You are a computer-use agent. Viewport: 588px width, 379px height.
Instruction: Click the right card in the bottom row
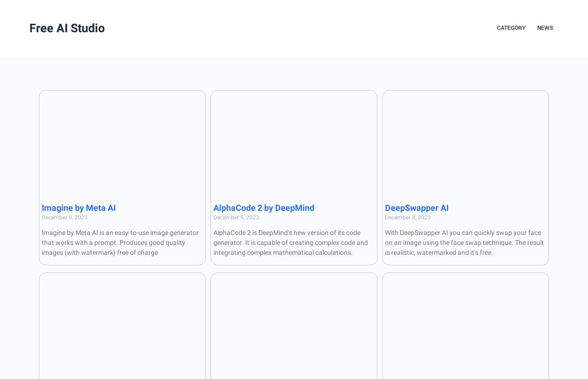(466, 327)
